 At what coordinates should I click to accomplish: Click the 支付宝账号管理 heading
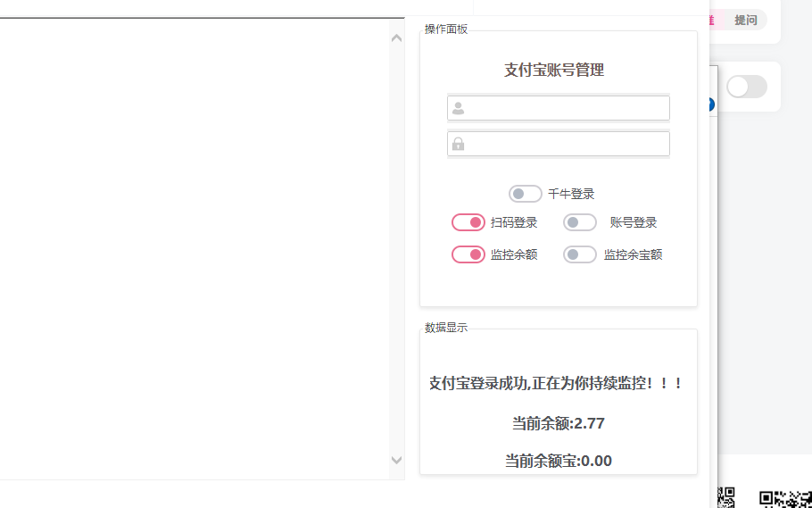[554, 70]
